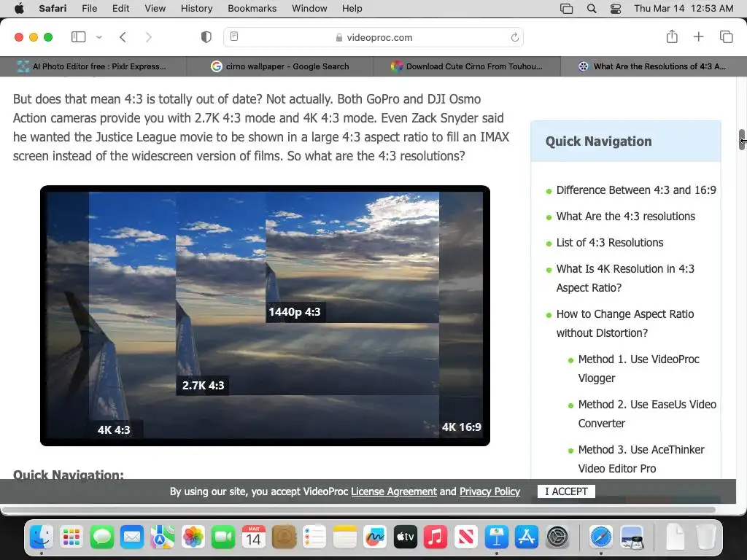Open What Is 4K Resolution in 4:3 link

(x=625, y=278)
